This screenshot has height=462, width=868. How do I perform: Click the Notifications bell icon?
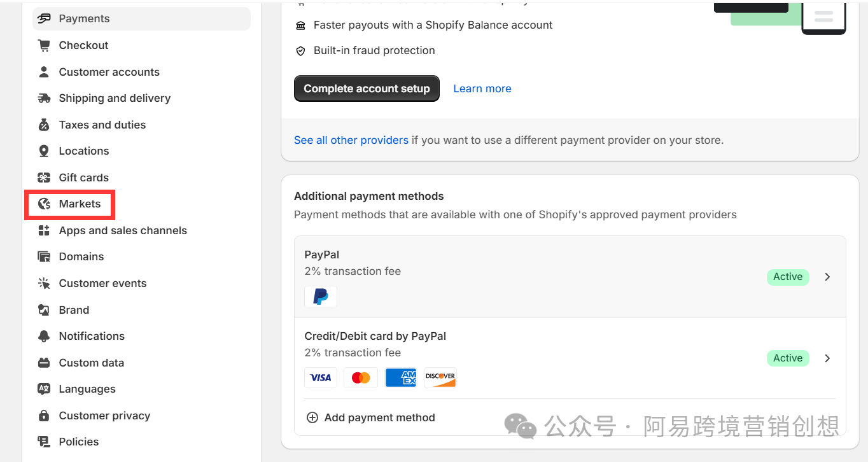coord(44,336)
